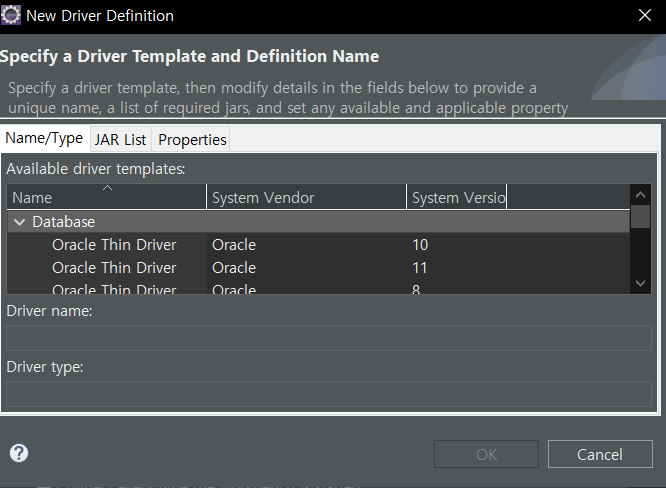Image resolution: width=666 pixels, height=488 pixels.
Task: Click the templates list scrollbar thumb
Action: [x=641, y=217]
